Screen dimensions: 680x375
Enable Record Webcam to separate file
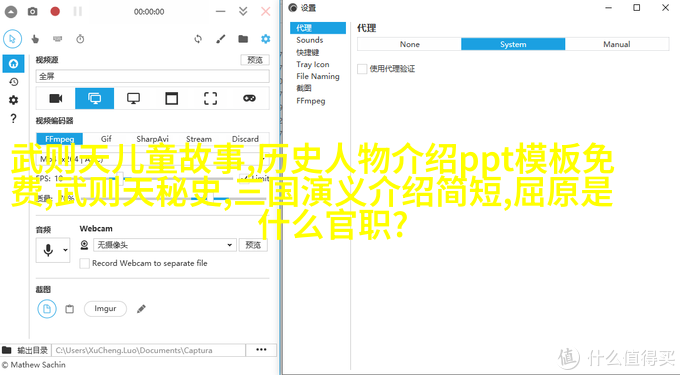click(85, 263)
